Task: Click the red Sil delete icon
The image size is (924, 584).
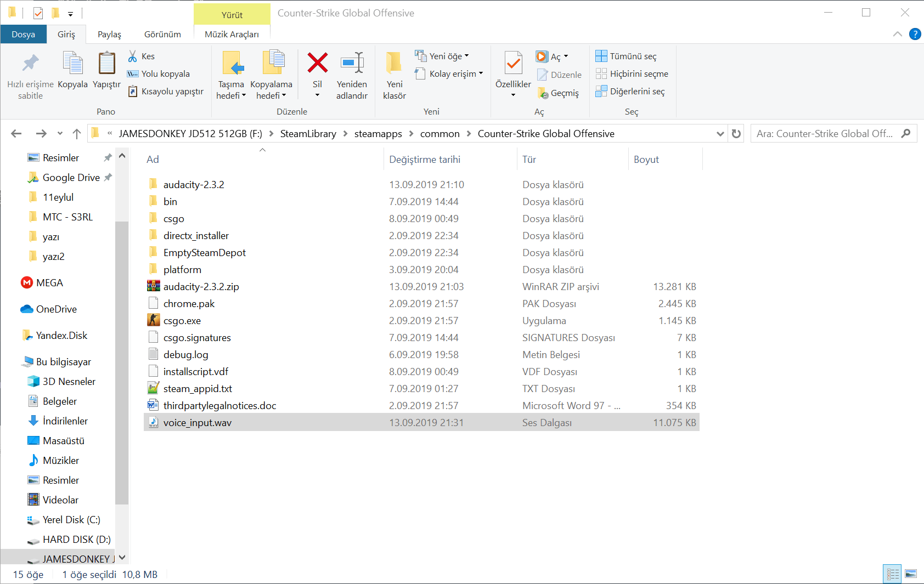Action: [x=317, y=63]
